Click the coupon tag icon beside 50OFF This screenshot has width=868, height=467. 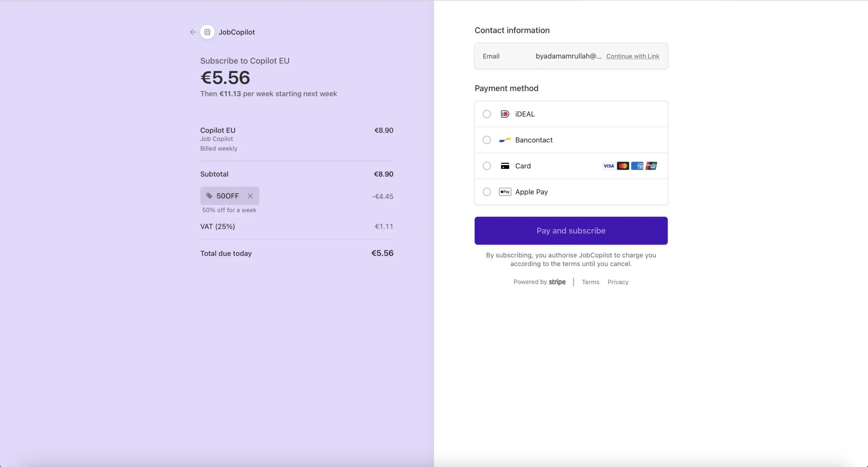click(x=209, y=196)
